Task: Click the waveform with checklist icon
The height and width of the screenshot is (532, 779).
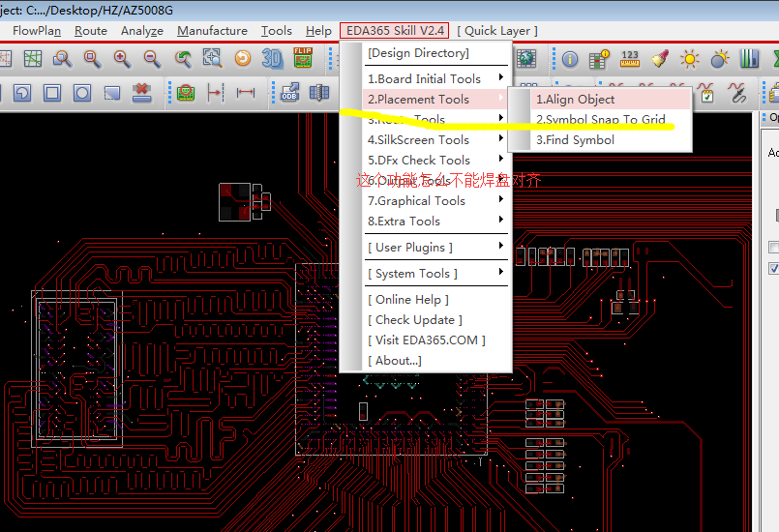Action: (x=706, y=94)
